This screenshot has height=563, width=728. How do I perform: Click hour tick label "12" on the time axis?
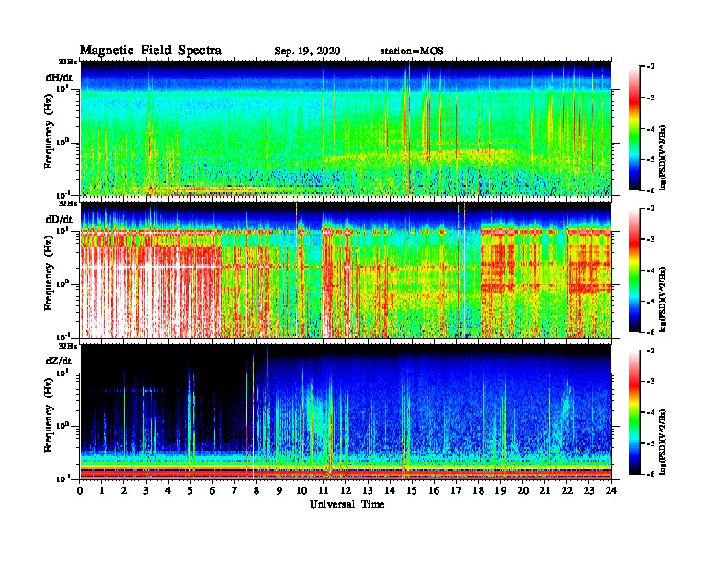point(346,491)
